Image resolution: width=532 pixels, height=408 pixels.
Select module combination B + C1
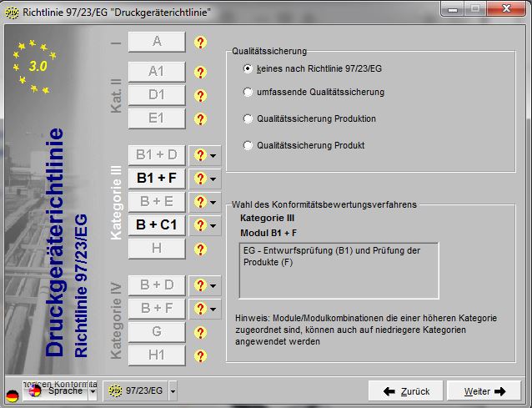tap(157, 225)
